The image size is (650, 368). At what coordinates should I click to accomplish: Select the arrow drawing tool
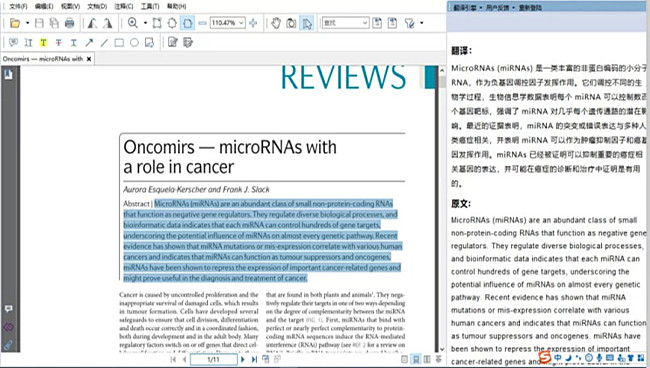(x=89, y=43)
